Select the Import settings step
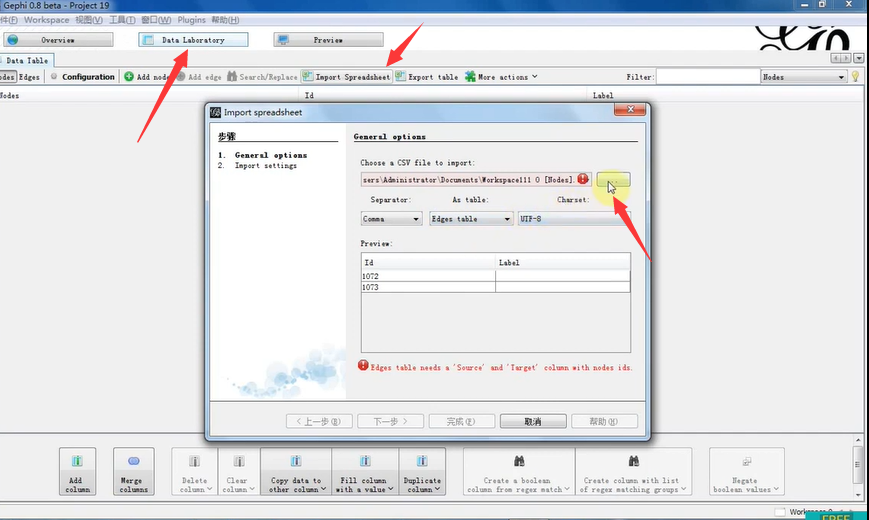869x520 pixels. [265, 166]
